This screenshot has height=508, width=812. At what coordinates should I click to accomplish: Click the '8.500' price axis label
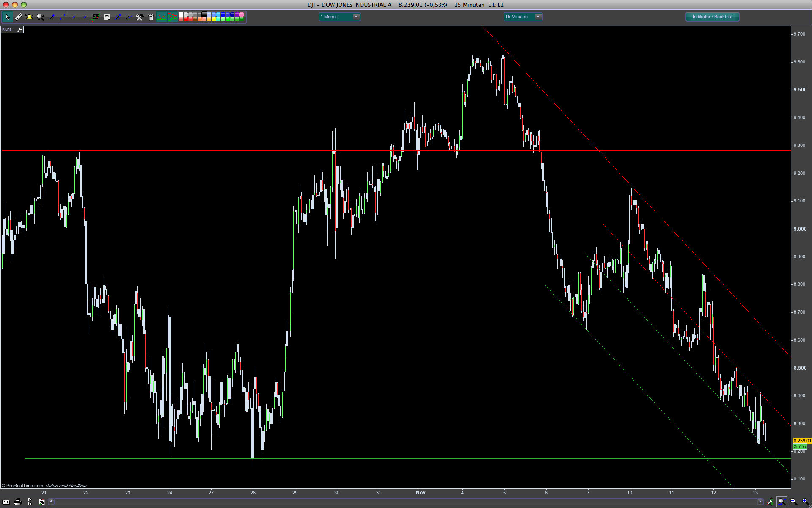800,368
